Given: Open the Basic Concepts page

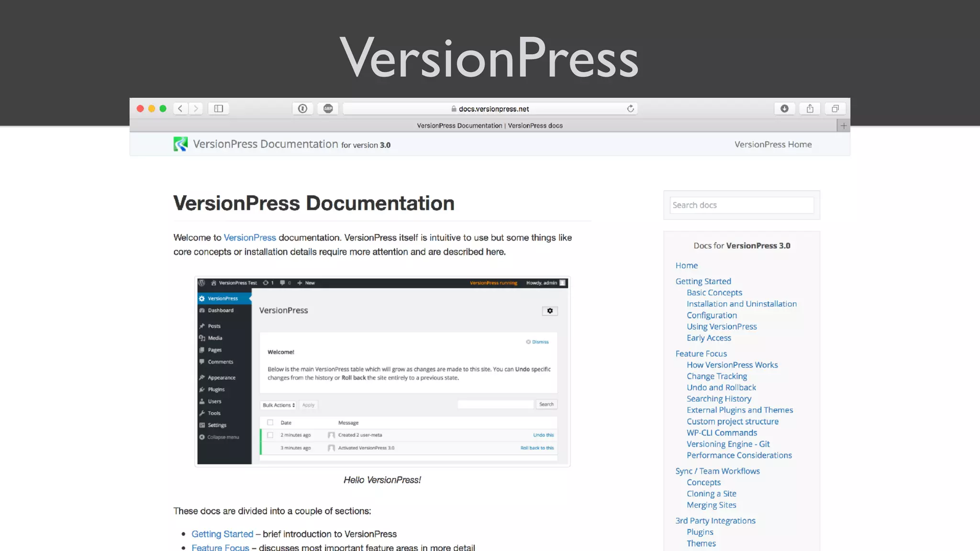Looking at the screenshot, I should click(714, 293).
